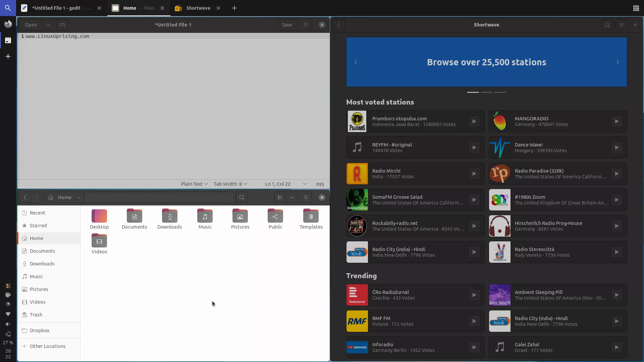644x362 pixels.
Task: Toggle INS insert mode in gedit statusbar
Action: (x=320, y=184)
